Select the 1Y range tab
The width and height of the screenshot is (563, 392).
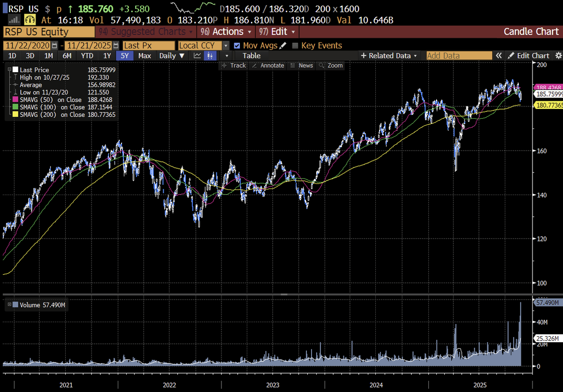(x=107, y=55)
